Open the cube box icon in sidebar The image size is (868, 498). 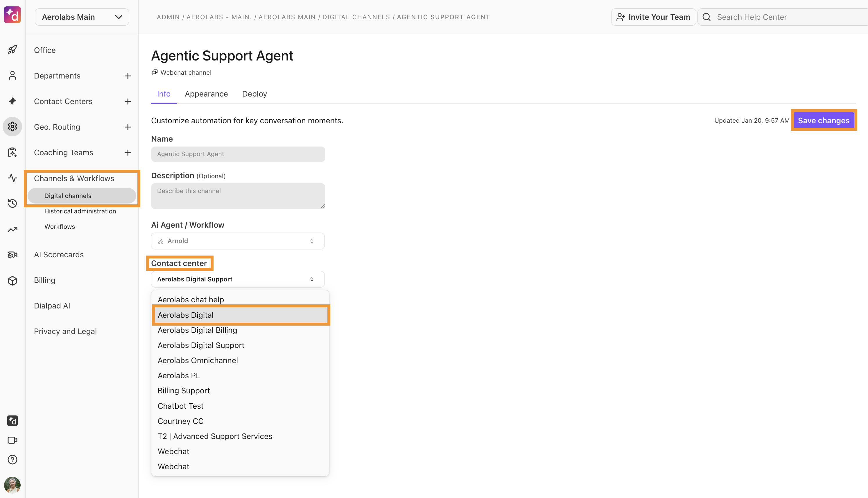[x=12, y=281]
